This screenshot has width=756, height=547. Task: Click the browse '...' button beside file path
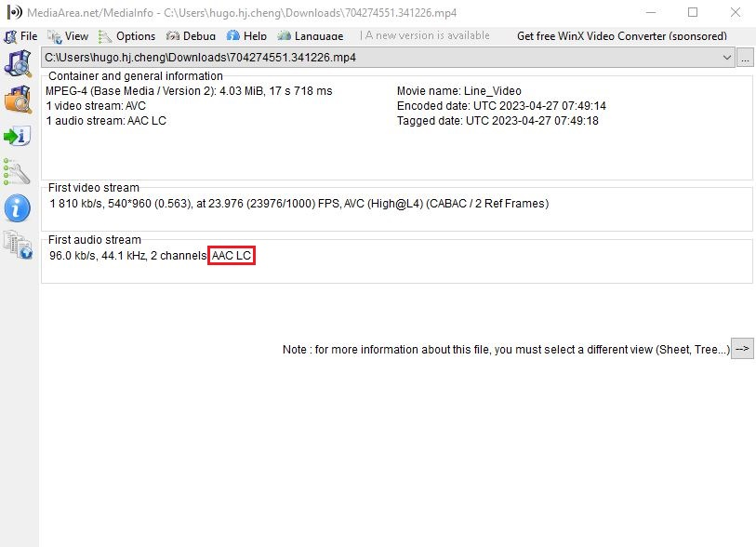pyautogui.click(x=745, y=58)
